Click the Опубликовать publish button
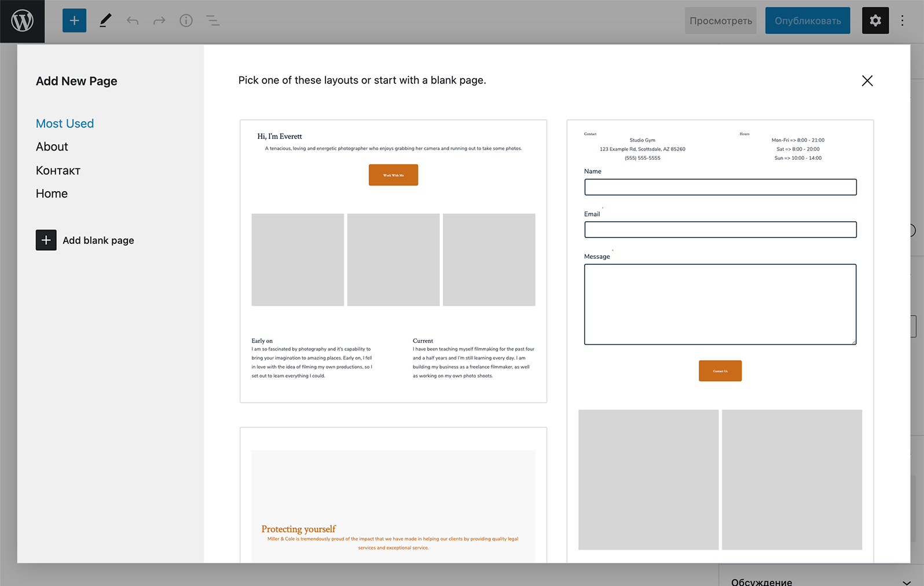The height and width of the screenshot is (586, 924). [x=808, y=21]
